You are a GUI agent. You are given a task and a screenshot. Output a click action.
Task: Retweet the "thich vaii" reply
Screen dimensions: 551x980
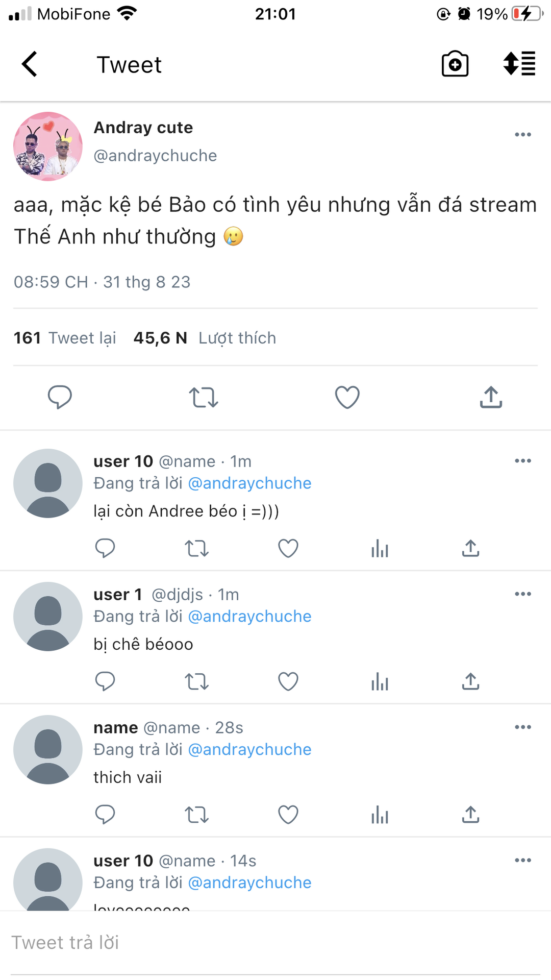tap(196, 815)
